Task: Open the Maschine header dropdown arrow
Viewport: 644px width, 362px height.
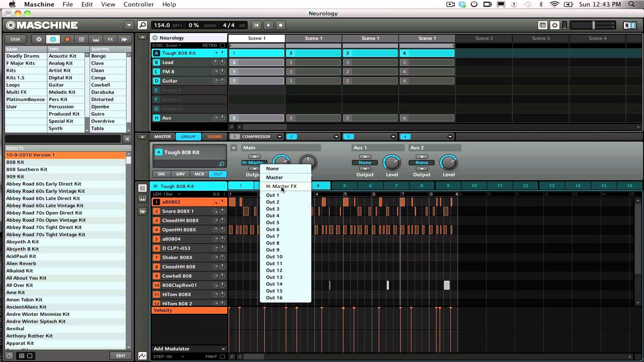Action: tap(129, 25)
